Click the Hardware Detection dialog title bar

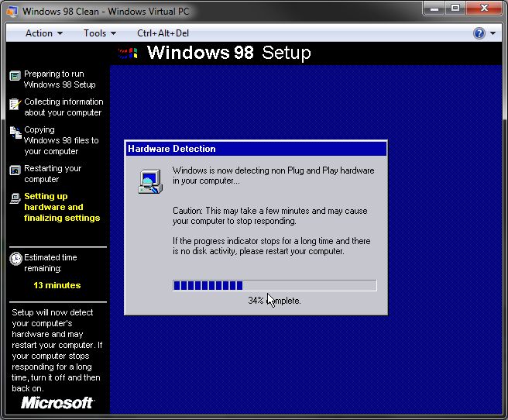tap(256, 149)
